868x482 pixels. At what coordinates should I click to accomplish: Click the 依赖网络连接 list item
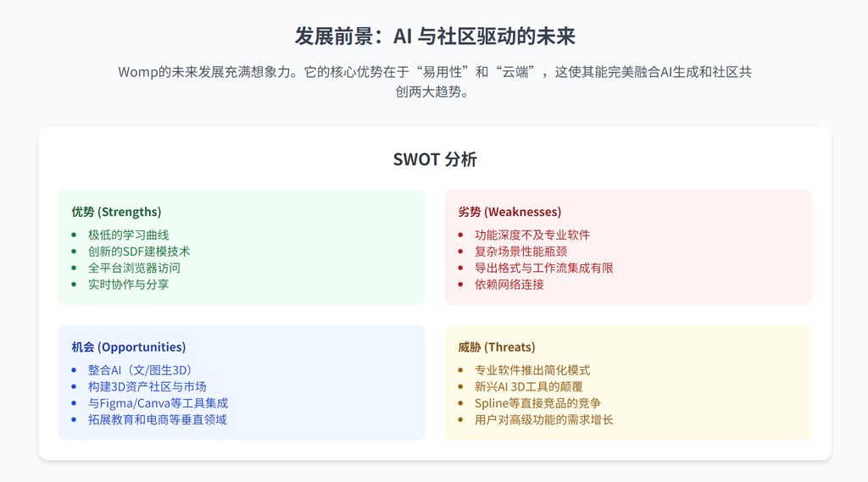point(509,285)
